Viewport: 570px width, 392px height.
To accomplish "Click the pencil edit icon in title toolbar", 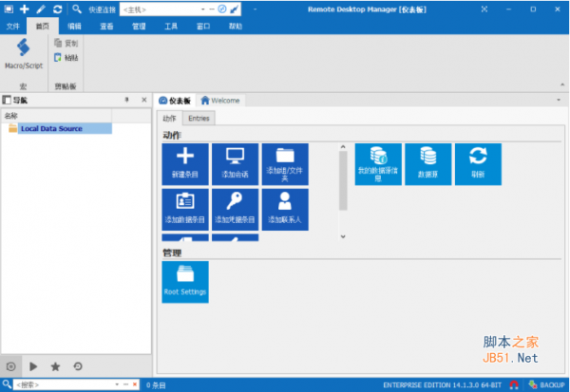I will [x=40, y=9].
